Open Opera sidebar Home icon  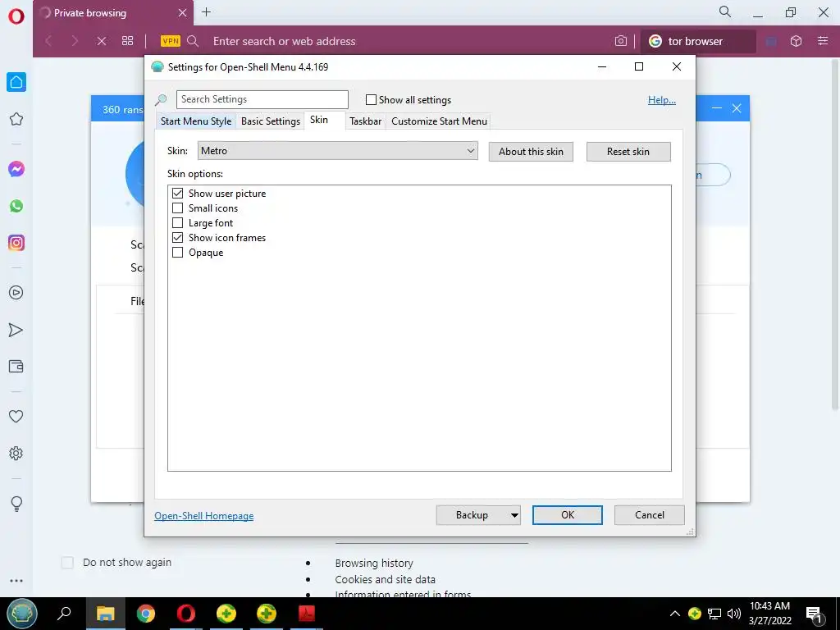pos(16,82)
